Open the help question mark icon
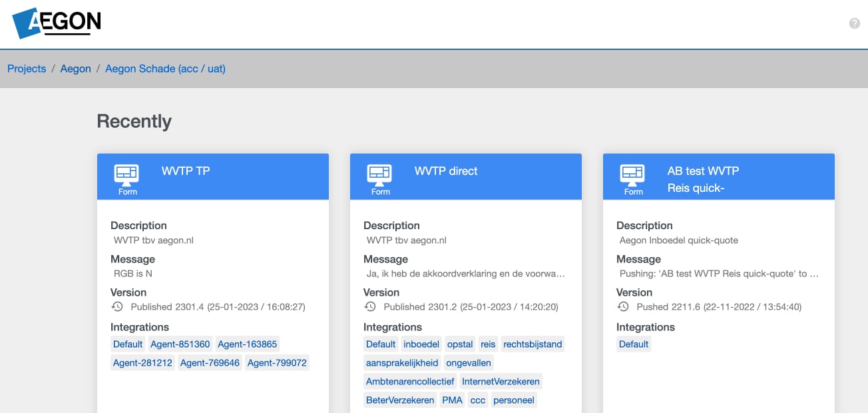The width and height of the screenshot is (868, 413). tap(855, 23)
